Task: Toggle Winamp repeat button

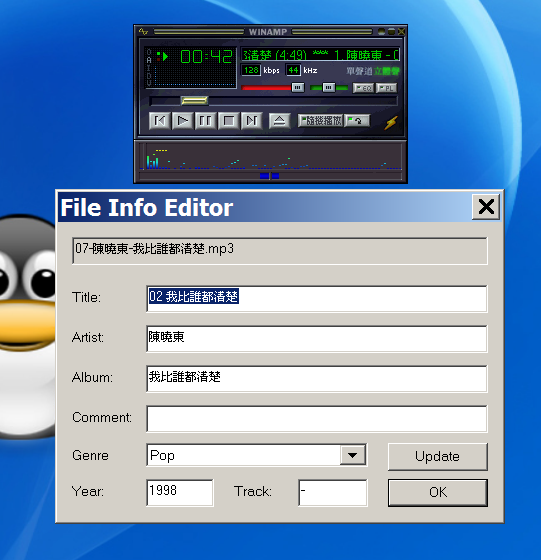Action: (357, 121)
